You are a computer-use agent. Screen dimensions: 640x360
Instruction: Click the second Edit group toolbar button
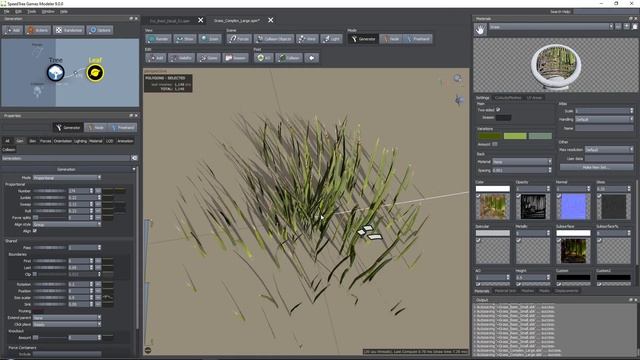click(x=181, y=58)
